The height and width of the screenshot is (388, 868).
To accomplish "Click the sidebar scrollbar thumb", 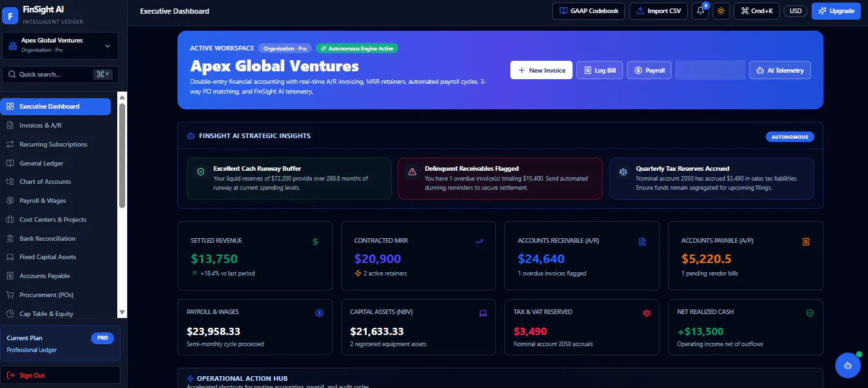I will pyautogui.click(x=122, y=155).
